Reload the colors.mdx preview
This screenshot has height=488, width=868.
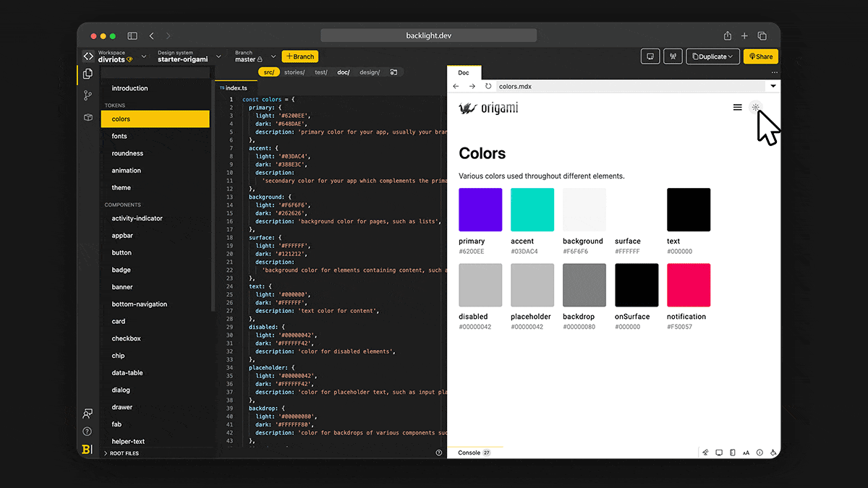tap(488, 86)
